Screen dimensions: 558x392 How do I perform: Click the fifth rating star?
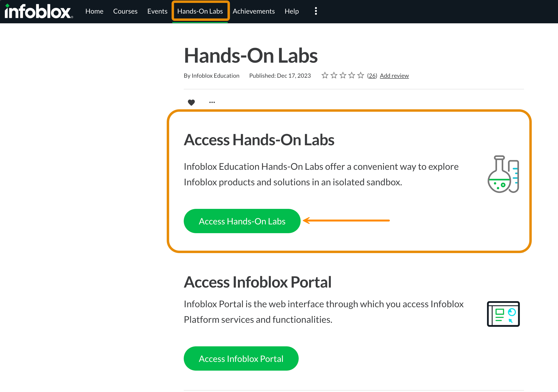(361, 76)
